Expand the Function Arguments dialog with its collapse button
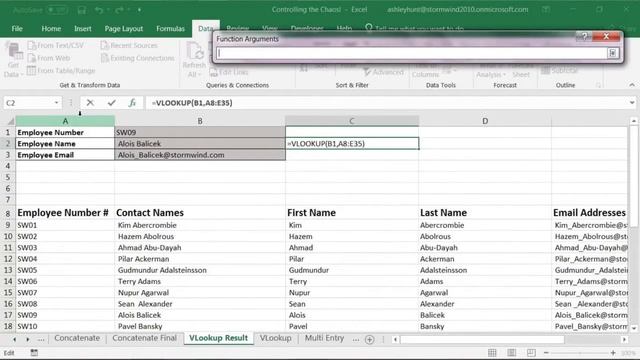Screen dimensions: 640x360 (x=612, y=53)
